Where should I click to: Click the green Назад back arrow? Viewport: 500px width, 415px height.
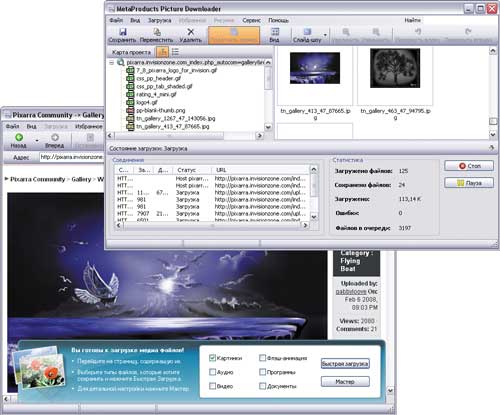pyautogui.click(x=19, y=137)
